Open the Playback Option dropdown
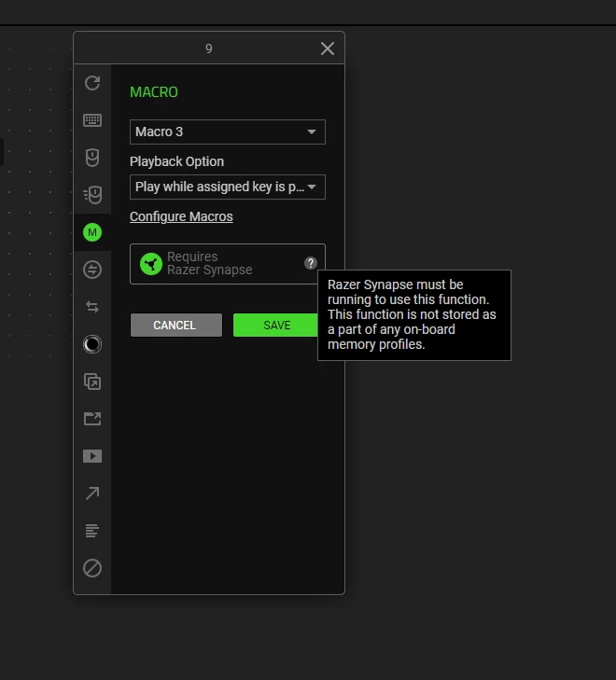 (228, 187)
